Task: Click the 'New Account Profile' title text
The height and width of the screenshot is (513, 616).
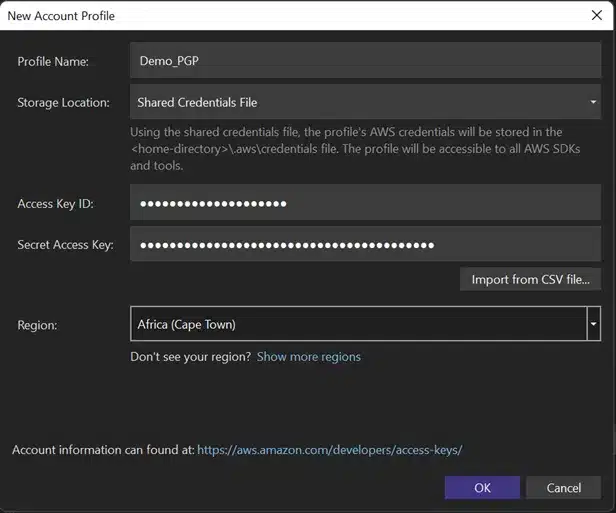Action: click(61, 16)
